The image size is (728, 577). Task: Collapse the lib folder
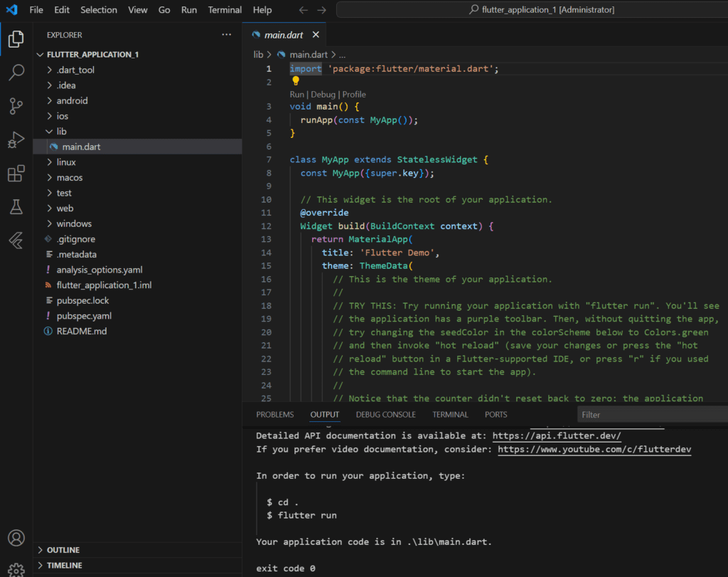(61, 132)
